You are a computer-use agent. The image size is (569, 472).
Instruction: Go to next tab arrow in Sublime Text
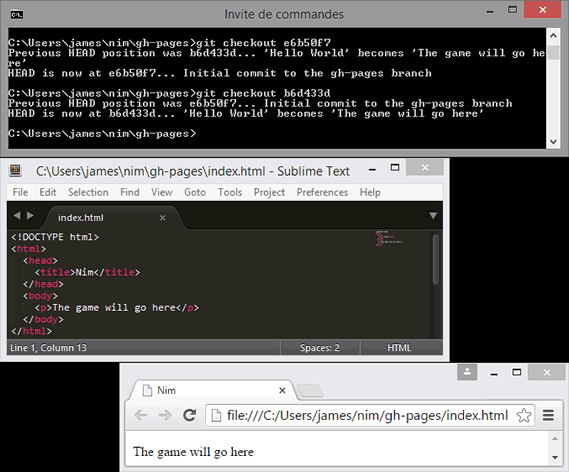(x=30, y=216)
